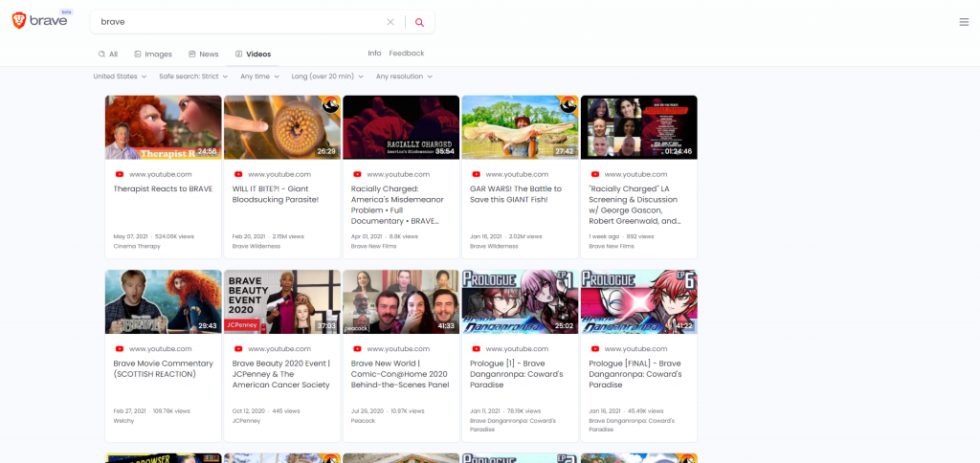
Task: Expand the Any time filter
Action: (x=259, y=77)
